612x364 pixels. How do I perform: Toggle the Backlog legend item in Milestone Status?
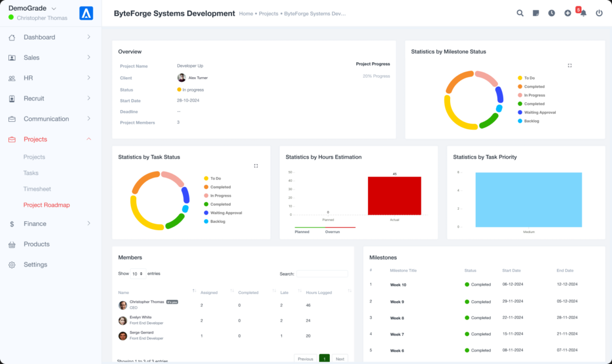pyautogui.click(x=531, y=121)
